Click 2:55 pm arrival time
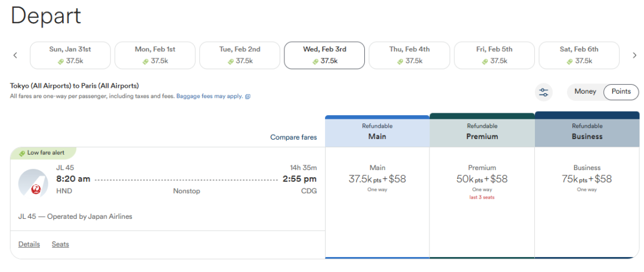 click(x=299, y=179)
